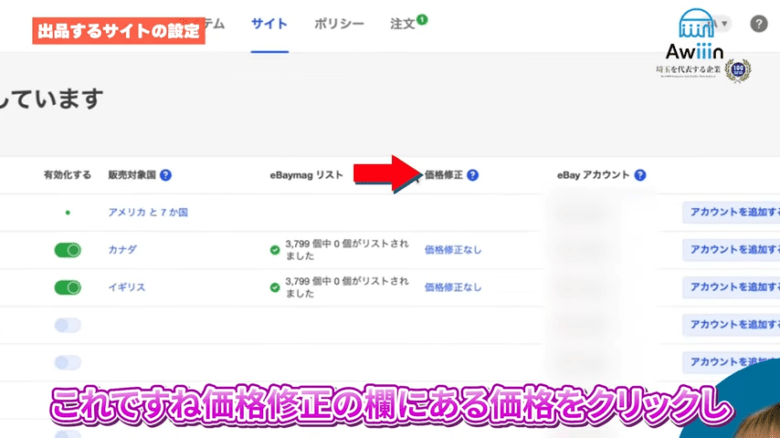Enable the first inactive toggle below イギリス

click(x=68, y=325)
